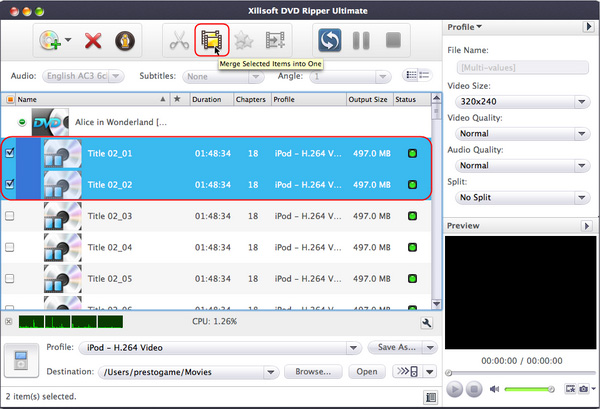Open the Video Size 320x240 dropdown
This screenshot has height=409, width=600.
pos(522,102)
